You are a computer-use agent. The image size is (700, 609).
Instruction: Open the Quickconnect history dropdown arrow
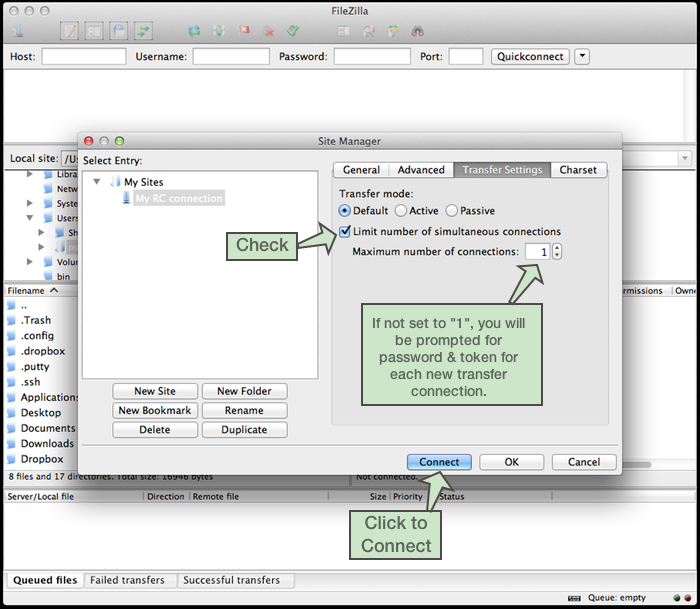click(x=583, y=56)
